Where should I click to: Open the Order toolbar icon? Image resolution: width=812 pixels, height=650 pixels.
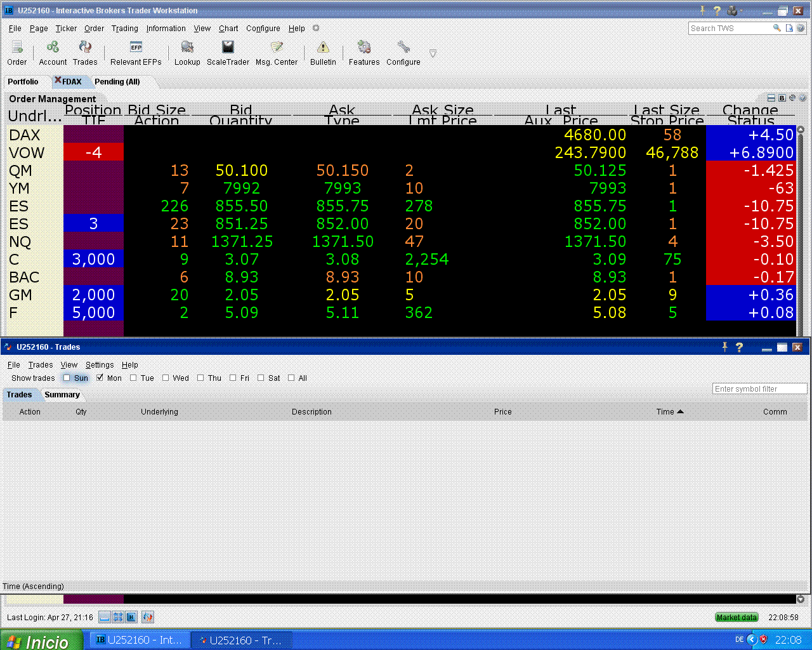coord(17,53)
